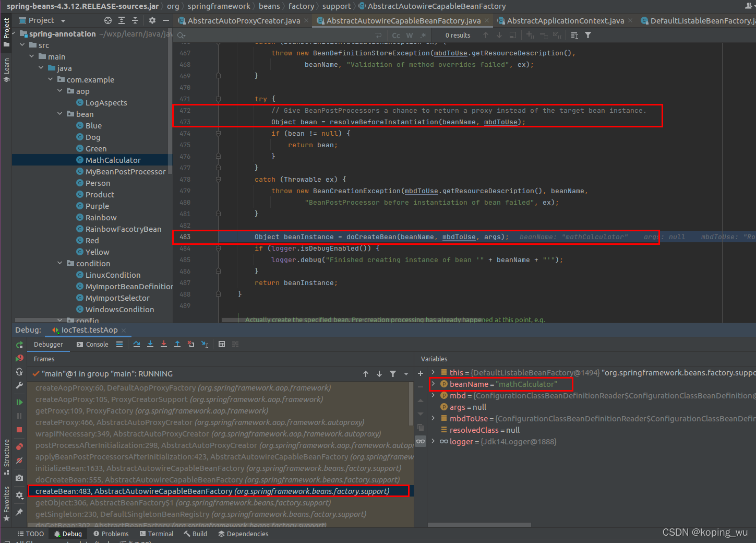The width and height of the screenshot is (756, 543).
Task: Open the TODO tool window
Action: pyautogui.click(x=31, y=534)
